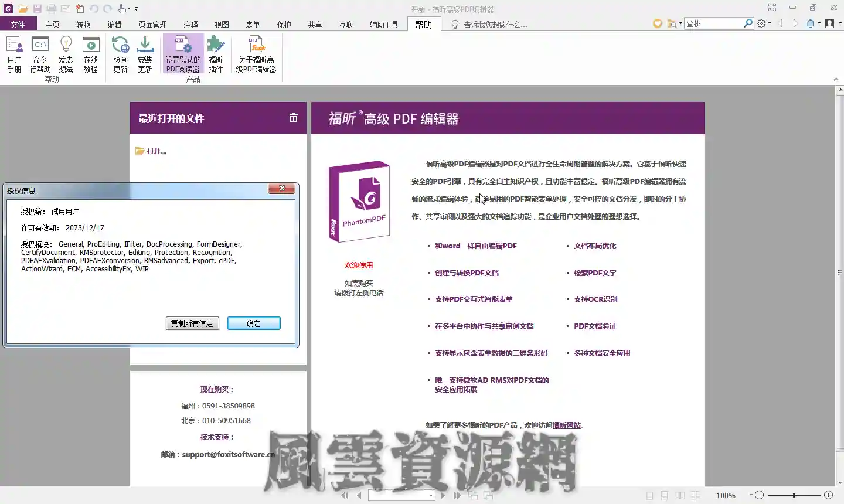
Task: Switch to the Home (主页) tab
Action: (x=53, y=24)
